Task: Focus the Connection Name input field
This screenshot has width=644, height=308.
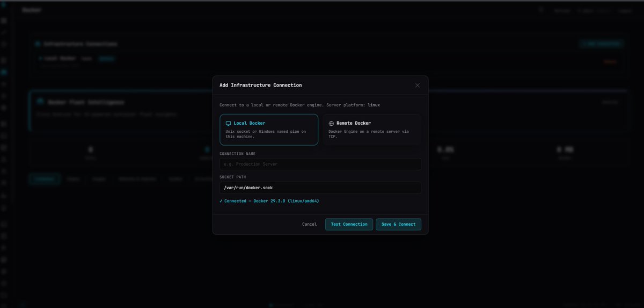Action: 320,164
